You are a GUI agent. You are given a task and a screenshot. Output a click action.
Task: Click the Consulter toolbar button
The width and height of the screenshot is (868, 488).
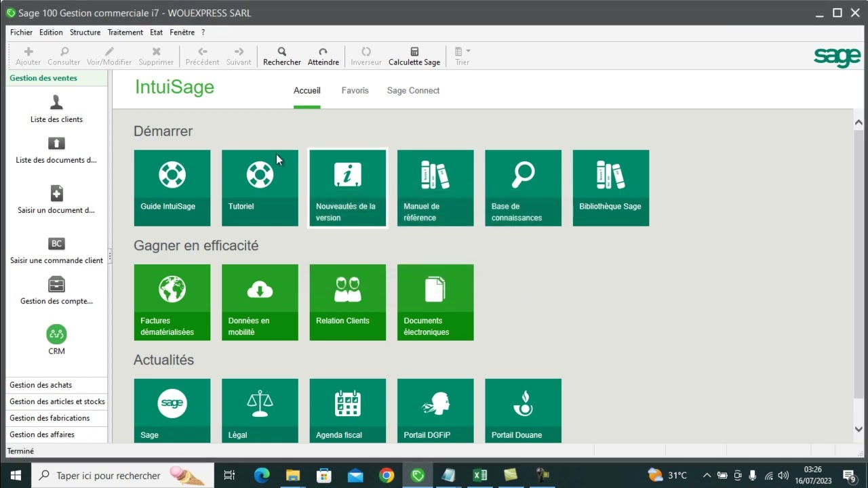tap(64, 56)
